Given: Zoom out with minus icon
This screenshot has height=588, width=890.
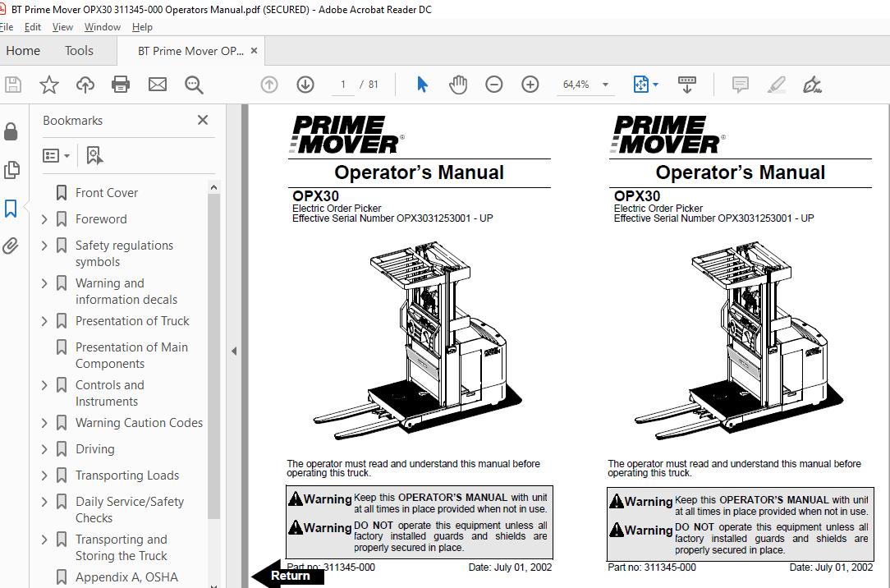Looking at the screenshot, I should pos(493,85).
